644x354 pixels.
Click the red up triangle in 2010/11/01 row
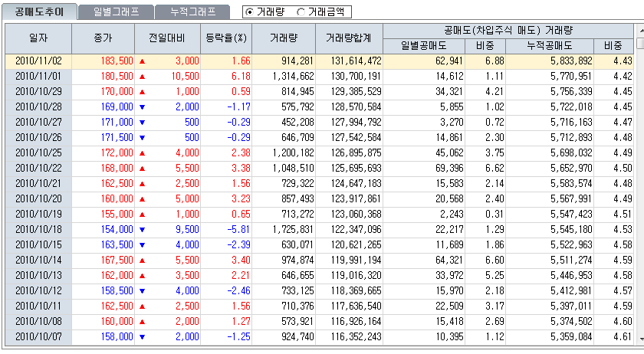coord(142,76)
